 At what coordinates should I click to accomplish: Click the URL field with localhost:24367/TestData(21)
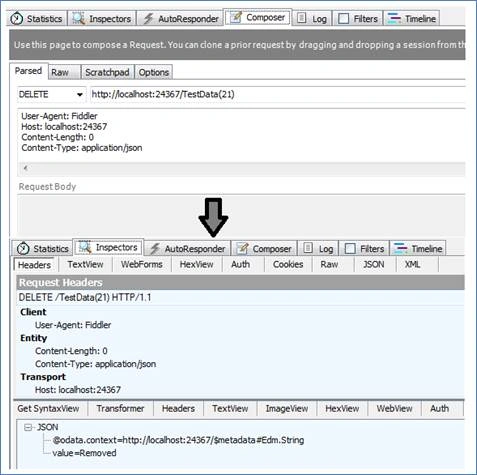click(277, 94)
